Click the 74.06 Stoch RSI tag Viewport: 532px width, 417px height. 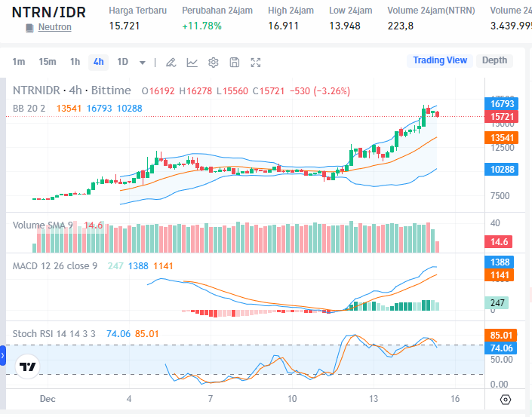pyautogui.click(x=501, y=348)
